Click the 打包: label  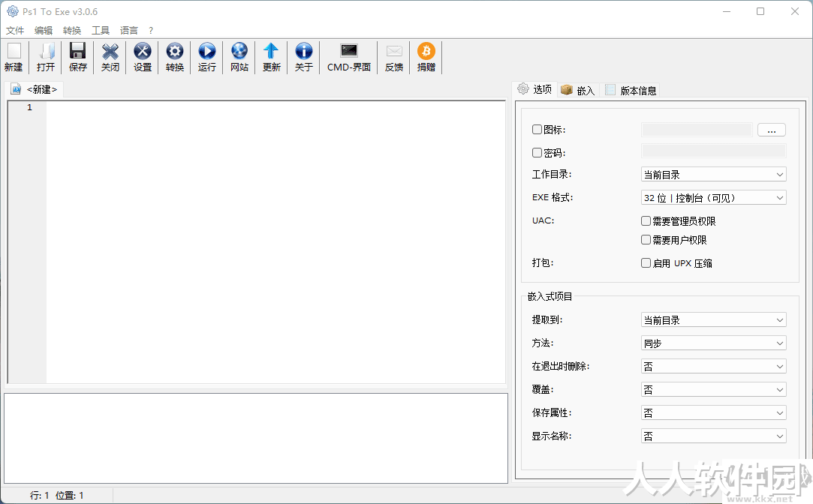[543, 262]
